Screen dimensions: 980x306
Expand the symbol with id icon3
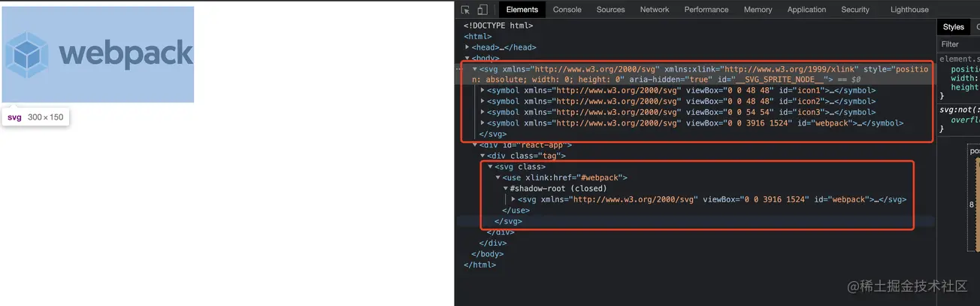[x=483, y=112]
